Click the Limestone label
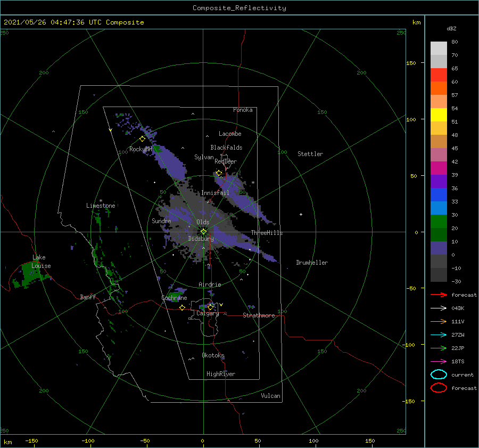 point(101,206)
